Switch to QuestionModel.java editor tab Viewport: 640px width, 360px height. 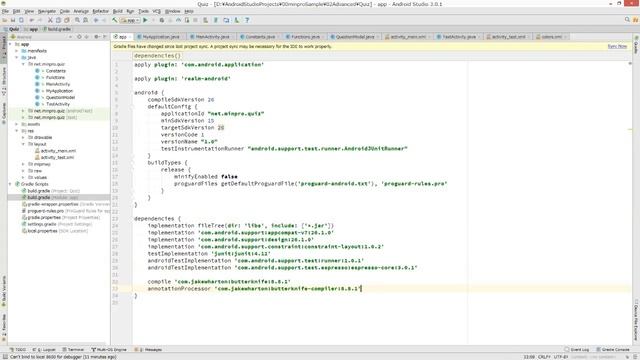coord(354,37)
